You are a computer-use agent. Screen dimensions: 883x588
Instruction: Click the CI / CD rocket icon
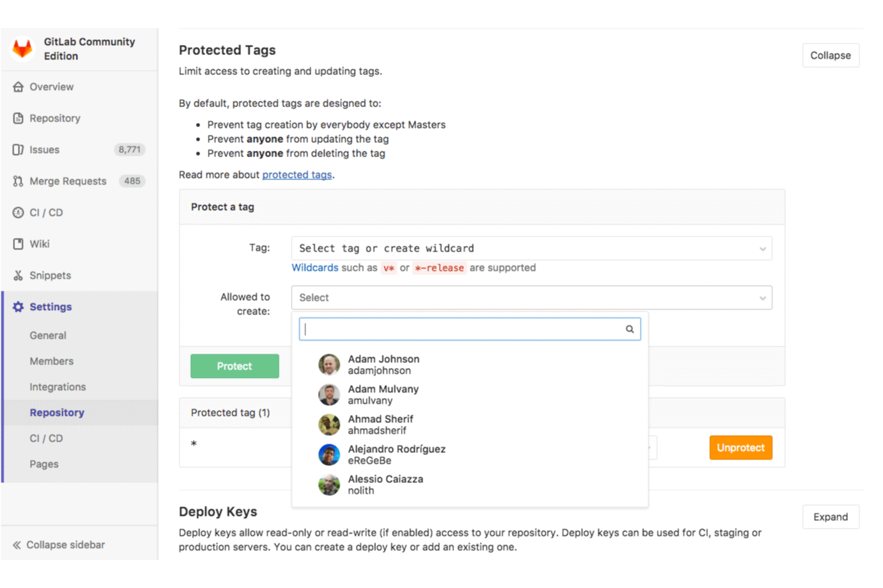coord(19,213)
